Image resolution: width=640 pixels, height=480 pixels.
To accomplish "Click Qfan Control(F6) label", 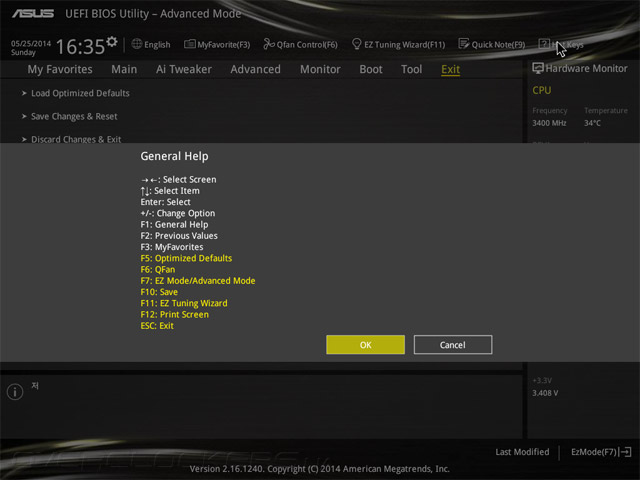I will (307, 44).
